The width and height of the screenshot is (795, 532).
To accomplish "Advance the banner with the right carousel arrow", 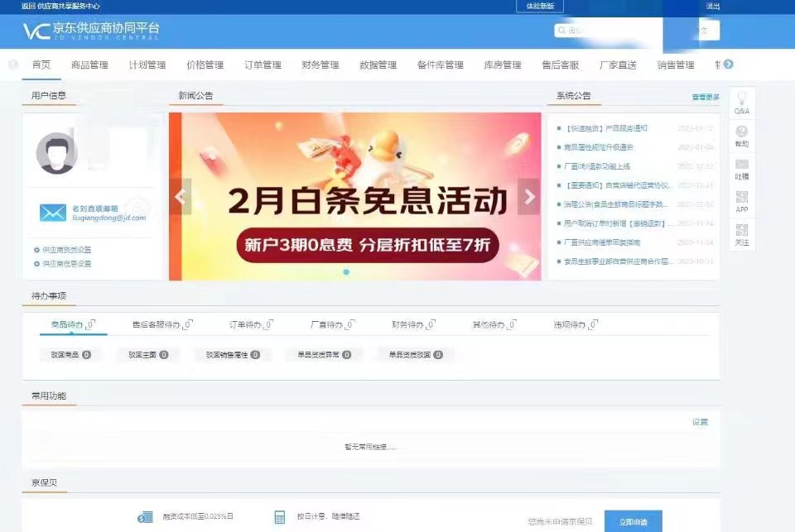I will point(530,196).
